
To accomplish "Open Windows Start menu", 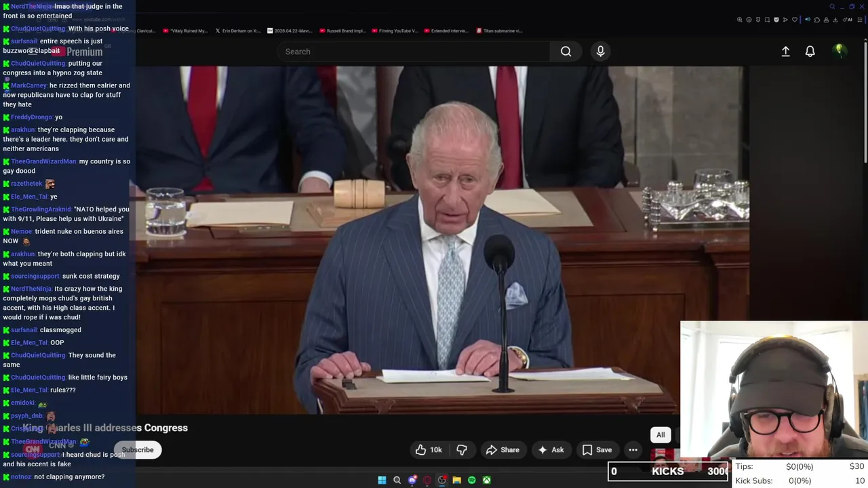I will click(382, 480).
